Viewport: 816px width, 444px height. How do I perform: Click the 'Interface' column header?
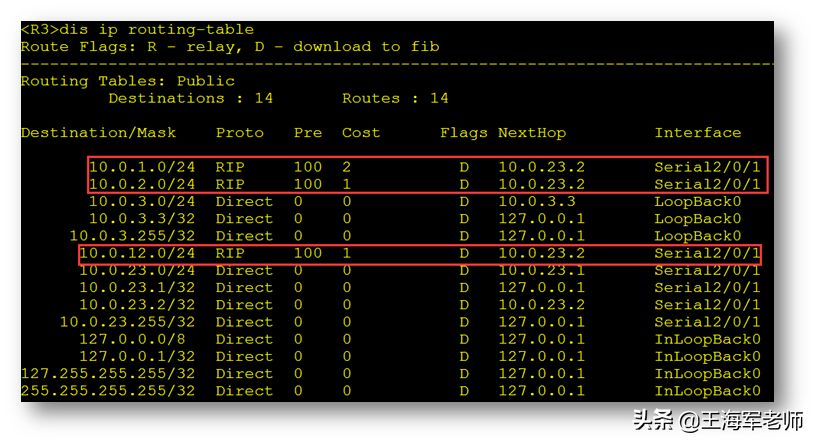point(698,133)
